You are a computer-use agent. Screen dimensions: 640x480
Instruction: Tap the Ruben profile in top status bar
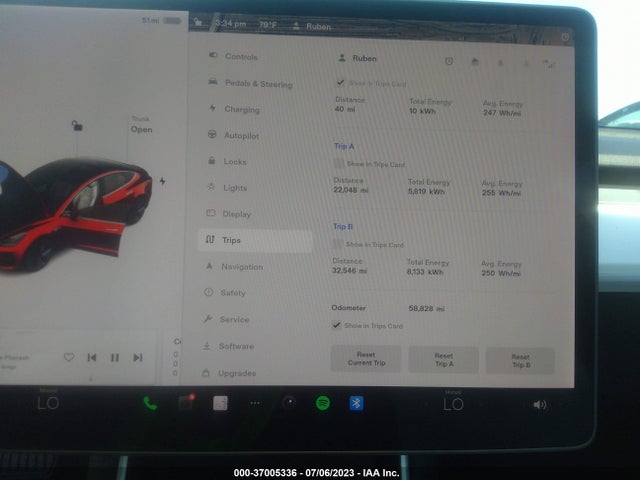click(312, 27)
